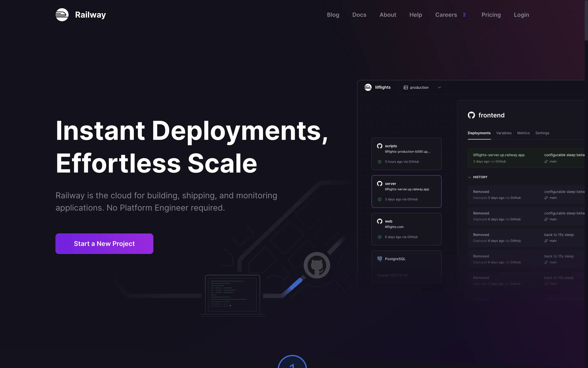Image resolution: width=588 pixels, height=368 pixels.
Task: Switch to the Metrics tab
Action: (523, 133)
